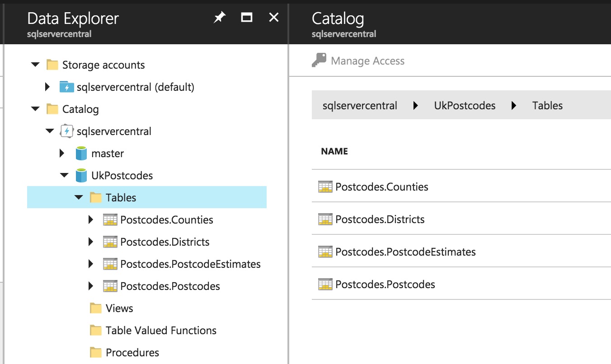611x364 pixels.
Task: Click the sqlservercentral catalog lightning icon
Action: [x=66, y=131]
